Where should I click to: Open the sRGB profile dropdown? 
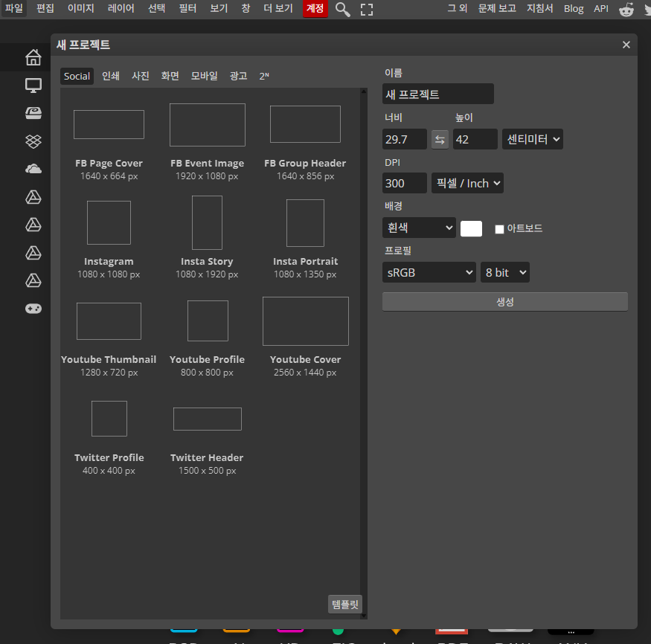pos(429,272)
